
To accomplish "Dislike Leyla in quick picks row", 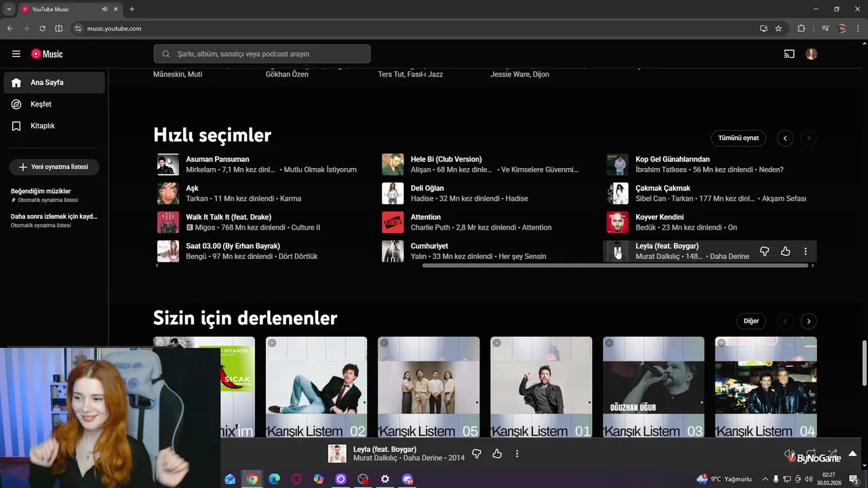I will point(764,251).
